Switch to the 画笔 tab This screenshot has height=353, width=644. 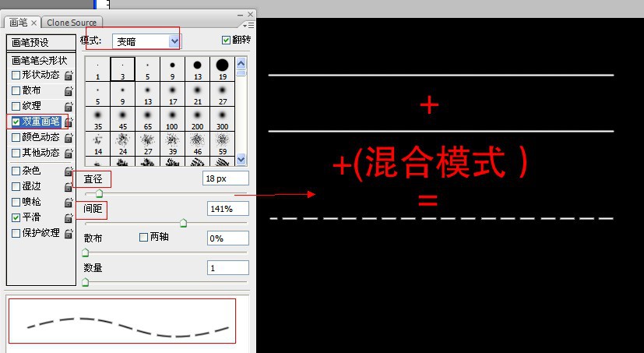click(19, 23)
